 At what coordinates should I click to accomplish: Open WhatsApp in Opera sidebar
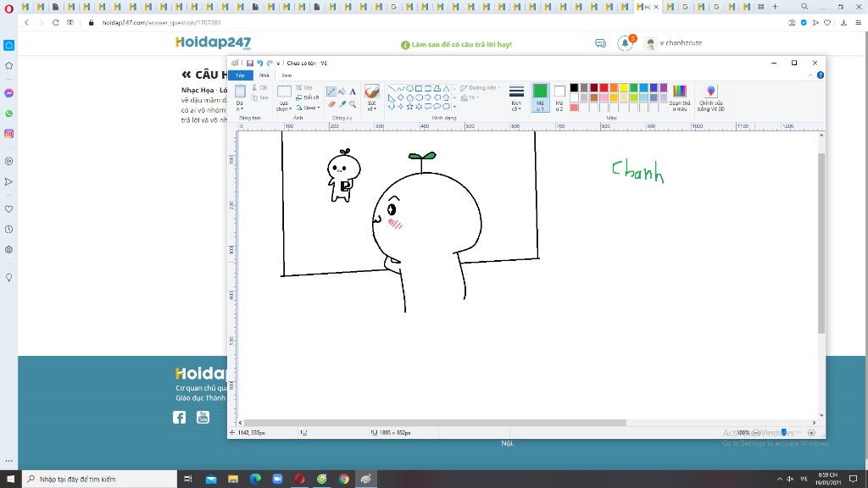pos(8,114)
